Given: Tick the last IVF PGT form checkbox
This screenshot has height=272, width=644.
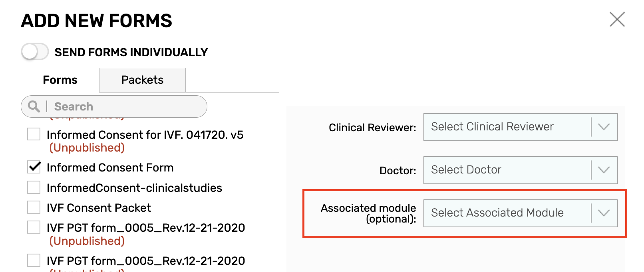Looking at the screenshot, I should click(x=34, y=260).
